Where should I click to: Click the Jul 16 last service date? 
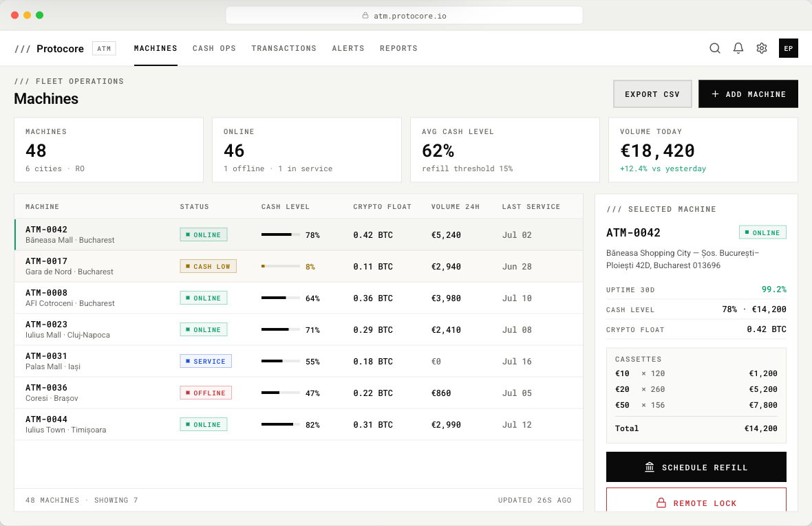pos(517,361)
